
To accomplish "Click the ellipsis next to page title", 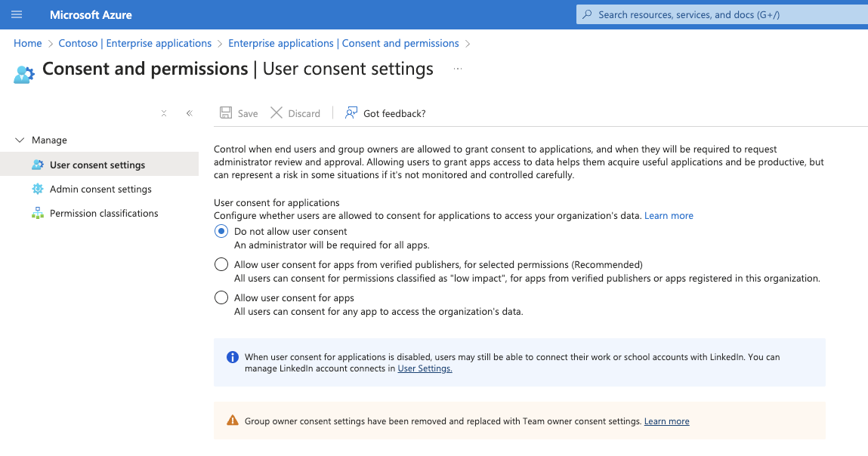I will pyautogui.click(x=457, y=69).
